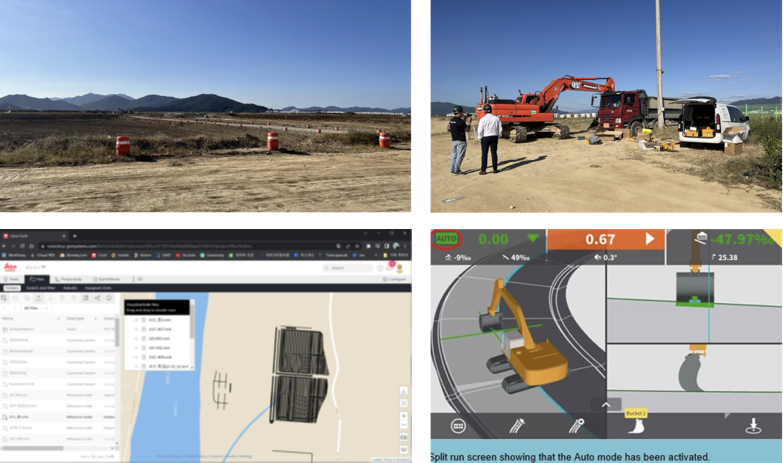Click the AUTO mode indicator button
Viewport: 783px width, 463px height.
446,239
